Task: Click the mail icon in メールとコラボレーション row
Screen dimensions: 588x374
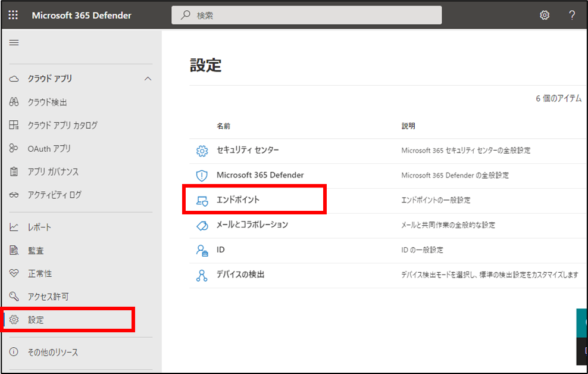Action: click(x=202, y=226)
